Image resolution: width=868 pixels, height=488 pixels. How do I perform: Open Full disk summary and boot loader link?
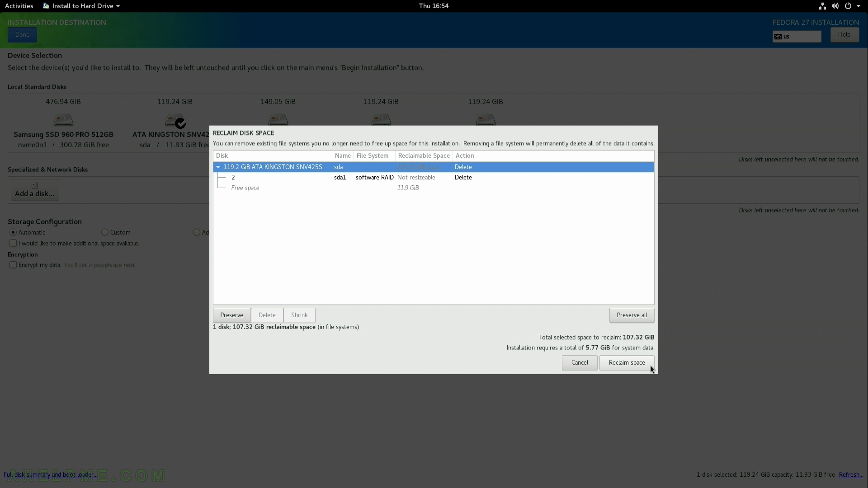tap(50, 474)
